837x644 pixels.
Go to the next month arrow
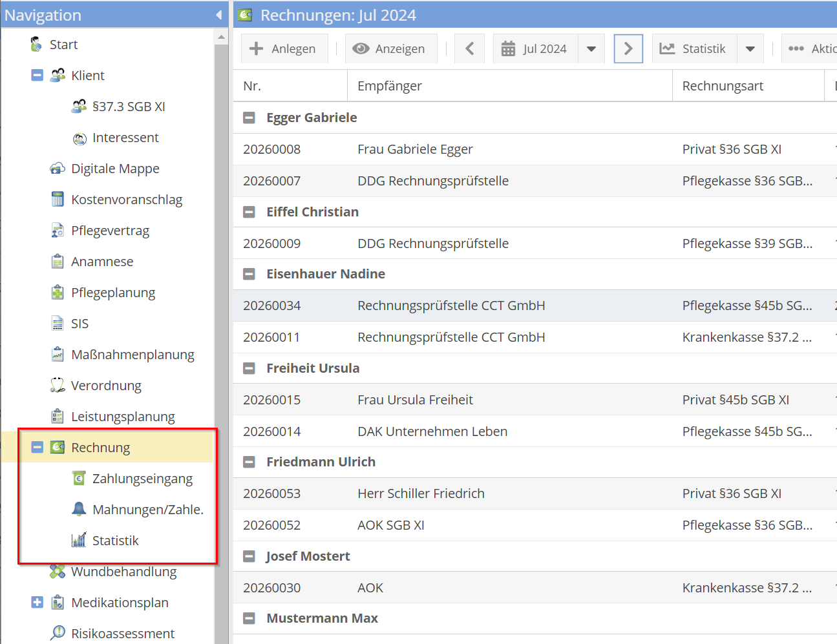[x=628, y=49]
